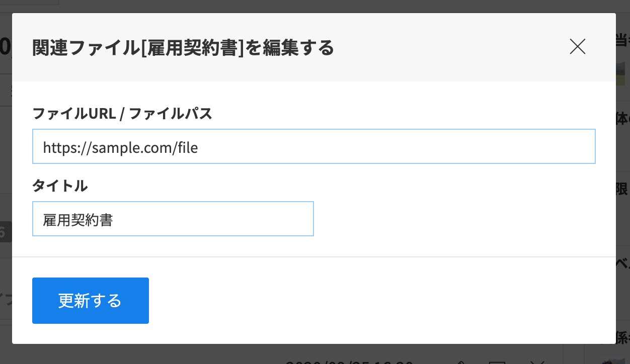630x364 pixels.
Task: Click the gray header bar of dialog
Action: (314, 47)
